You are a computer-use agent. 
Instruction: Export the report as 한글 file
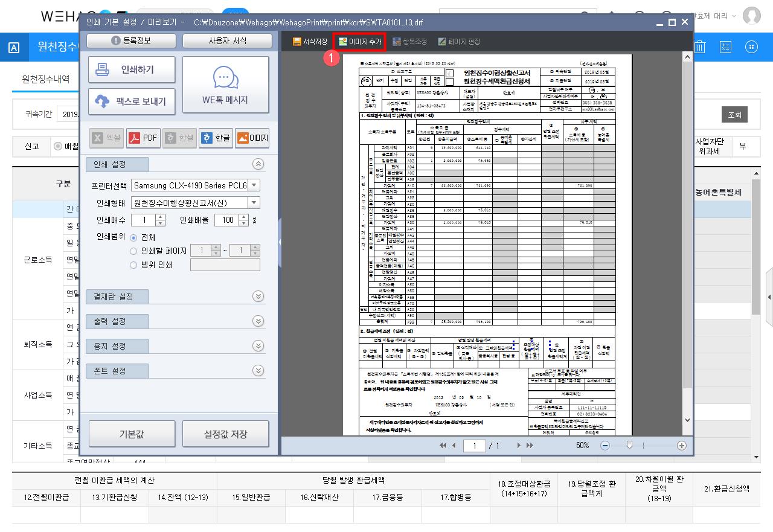(x=215, y=138)
